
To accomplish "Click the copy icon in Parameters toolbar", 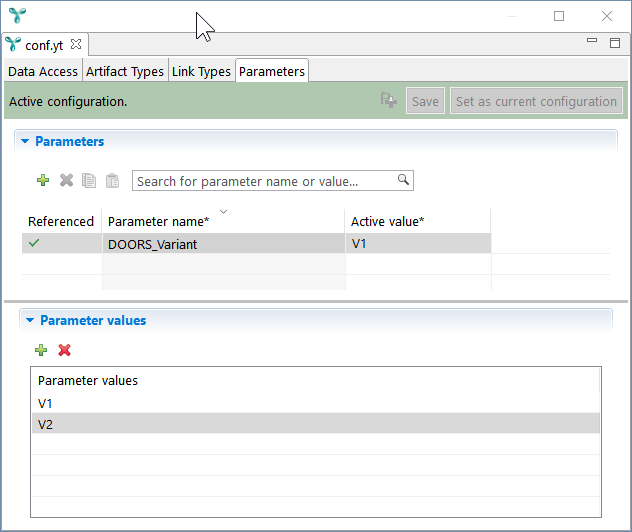I will pyautogui.click(x=89, y=181).
